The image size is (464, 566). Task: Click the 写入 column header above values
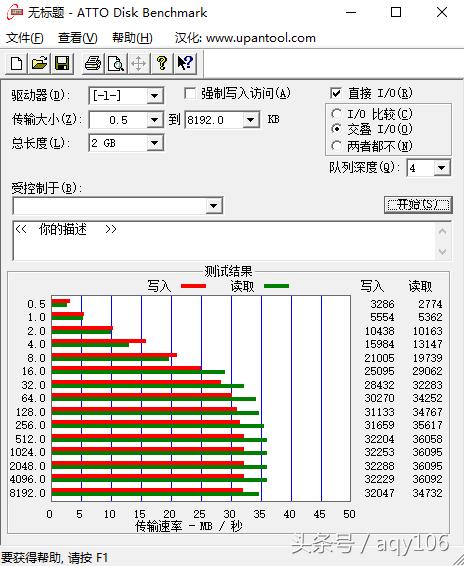[372, 286]
